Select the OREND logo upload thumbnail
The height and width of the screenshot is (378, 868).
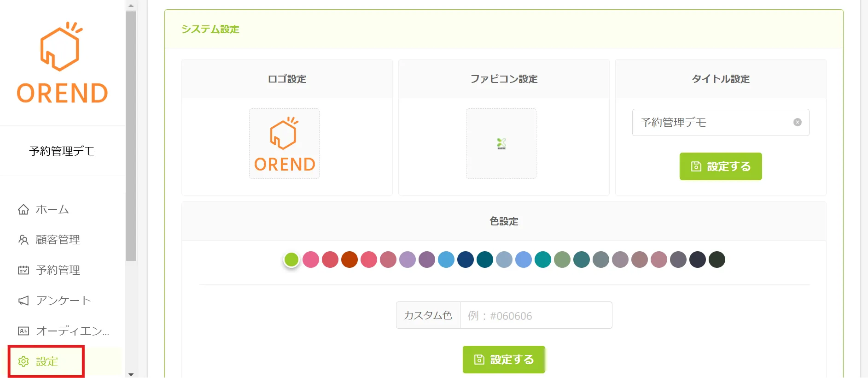[x=284, y=143]
